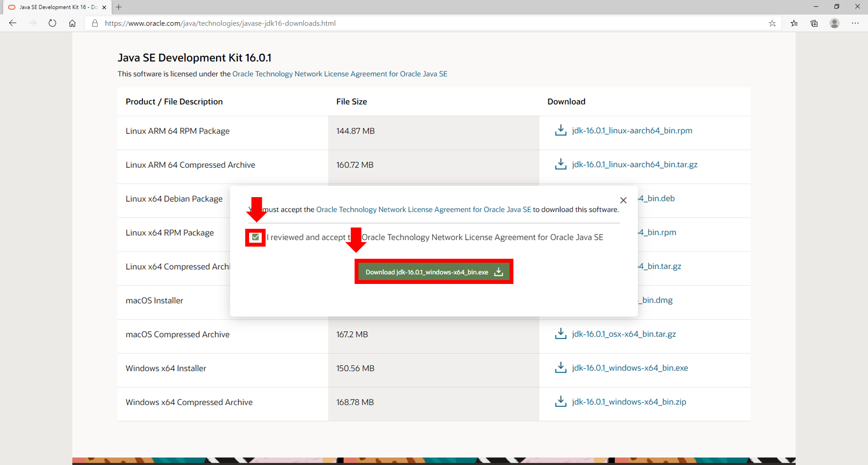
Task: Reload the Oracle JDK page
Action: 53,23
